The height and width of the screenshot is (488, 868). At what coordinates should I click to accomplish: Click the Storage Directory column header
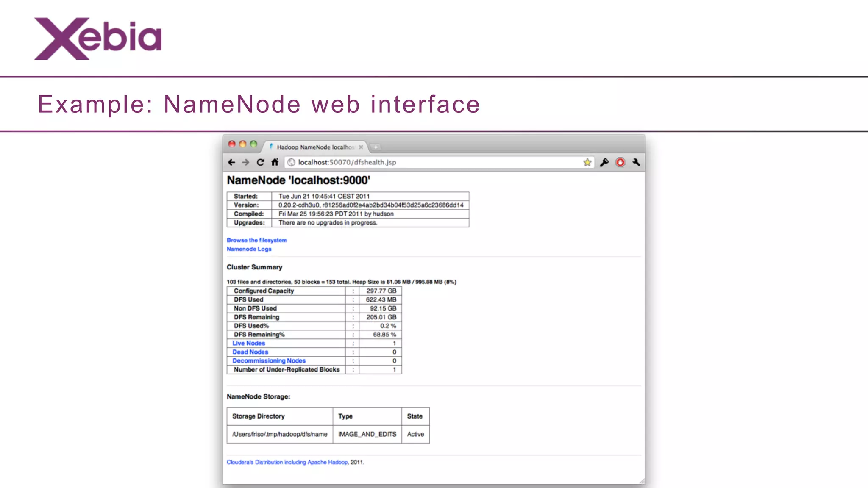pos(258,416)
